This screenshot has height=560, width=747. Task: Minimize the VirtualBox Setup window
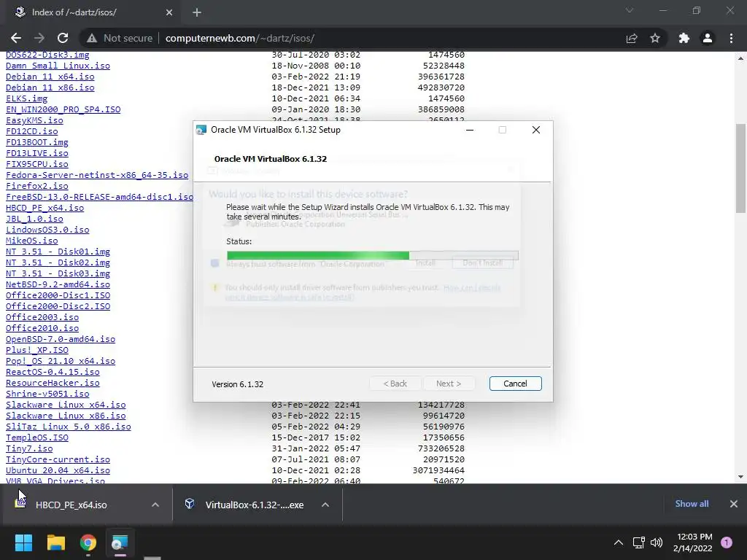click(470, 130)
